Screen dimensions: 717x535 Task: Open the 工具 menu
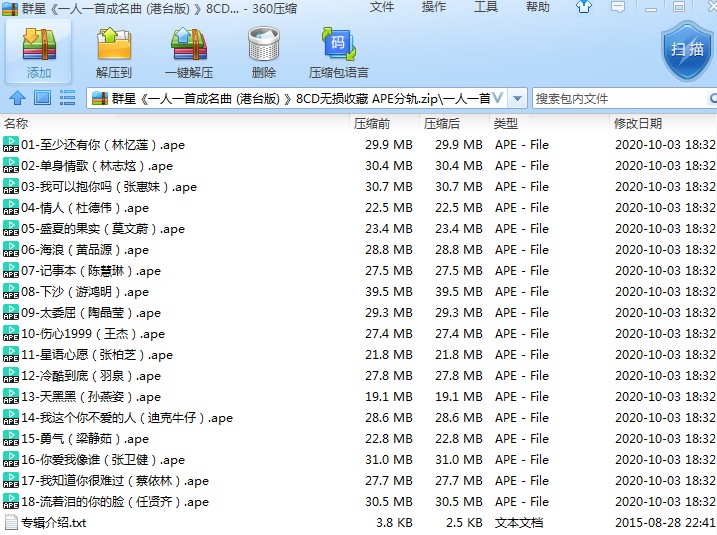tap(486, 7)
